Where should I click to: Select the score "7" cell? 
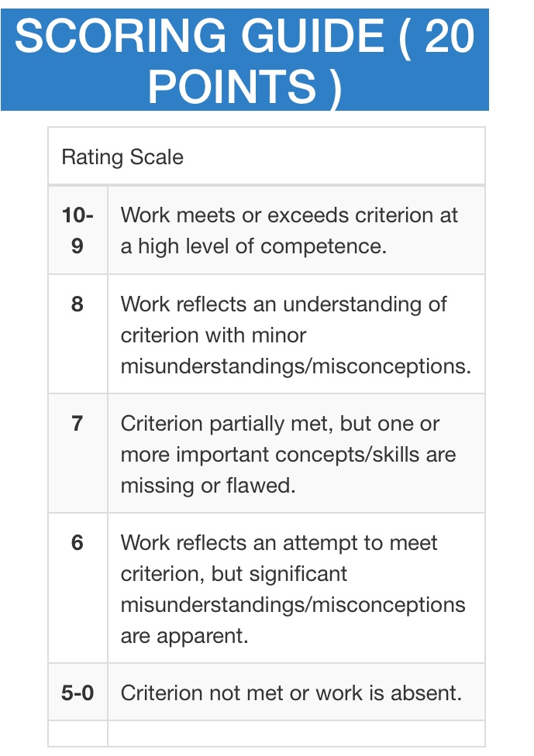78,424
